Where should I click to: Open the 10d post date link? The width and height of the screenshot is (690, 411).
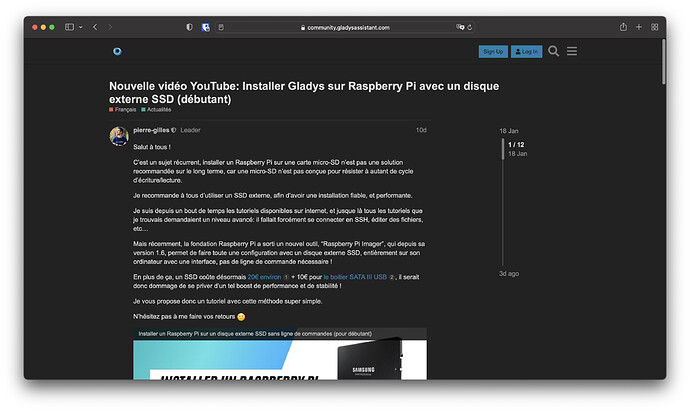421,130
